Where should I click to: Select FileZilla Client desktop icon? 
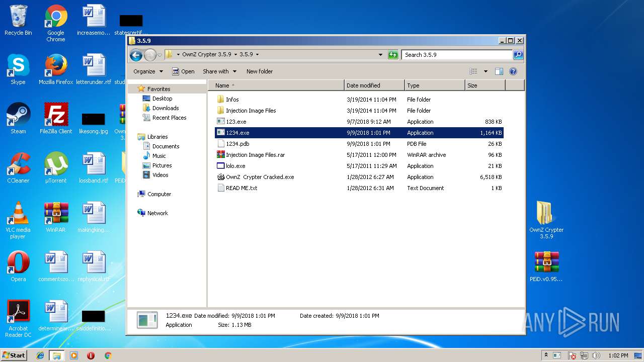[56, 119]
